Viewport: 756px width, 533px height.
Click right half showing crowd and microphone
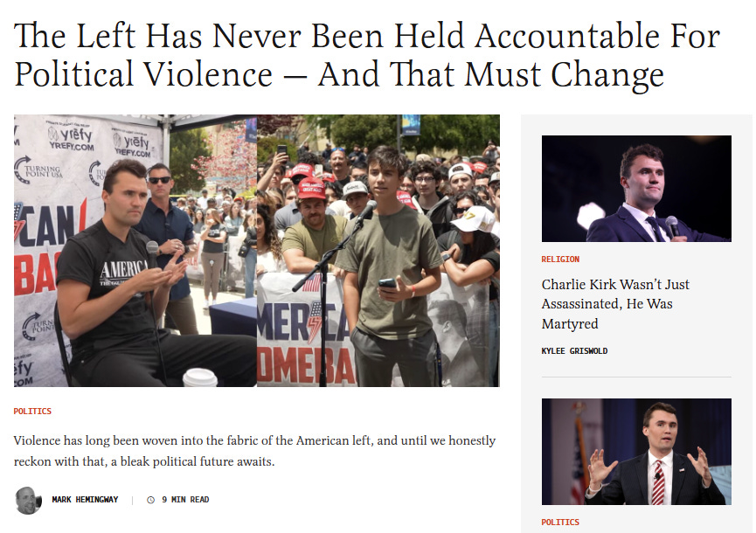pyautogui.click(x=378, y=251)
